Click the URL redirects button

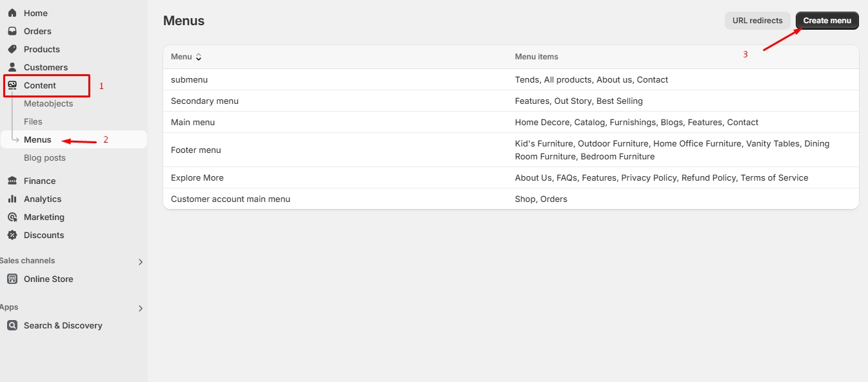pos(757,21)
